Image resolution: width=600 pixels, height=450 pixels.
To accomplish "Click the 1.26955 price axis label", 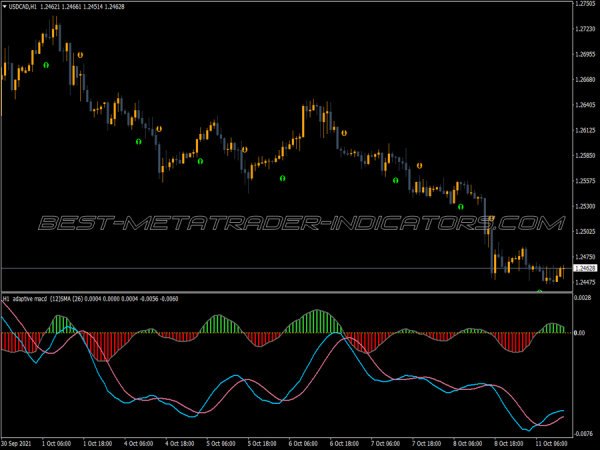I will [x=585, y=54].
